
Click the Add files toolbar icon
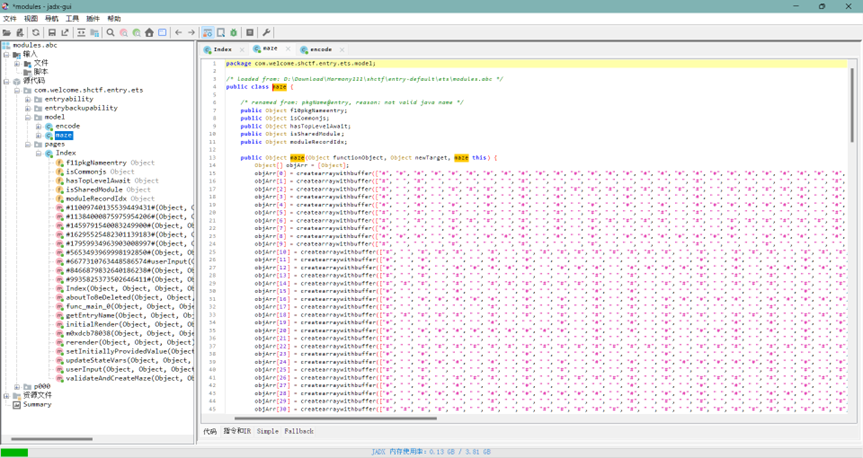pos(20,32)
